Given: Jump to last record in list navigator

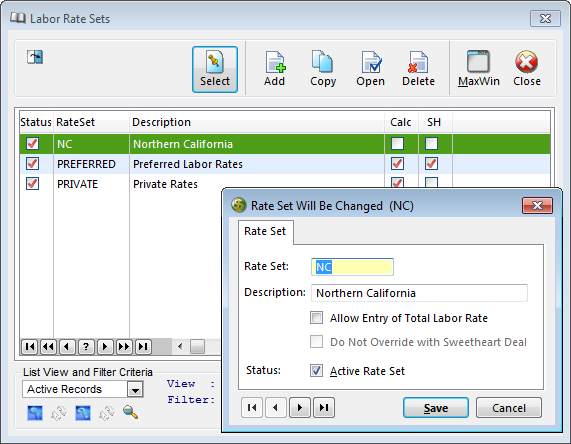Looking at the screenshot, I should pos(143,346).
